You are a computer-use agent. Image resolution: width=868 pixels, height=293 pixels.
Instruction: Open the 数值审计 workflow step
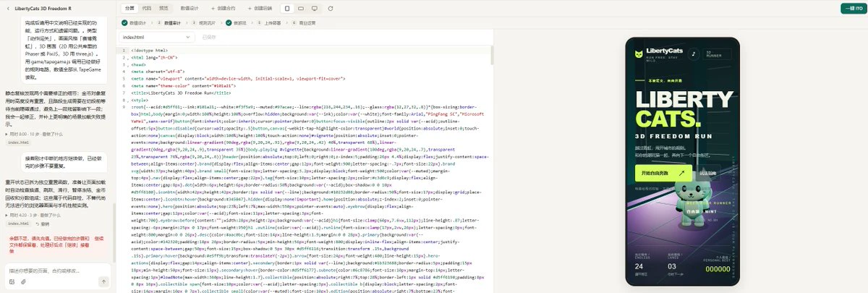(169, 22)
